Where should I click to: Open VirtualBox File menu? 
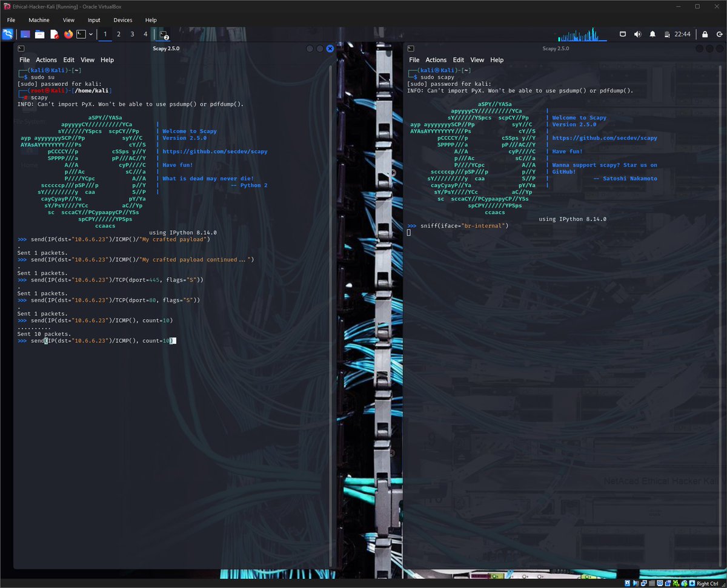coord(11,20)
